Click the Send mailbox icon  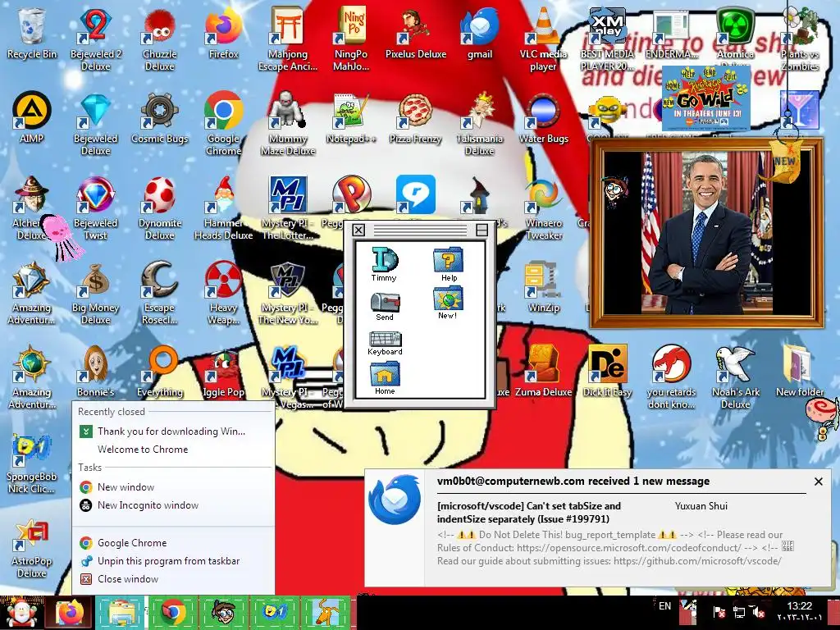click(385, 307)
